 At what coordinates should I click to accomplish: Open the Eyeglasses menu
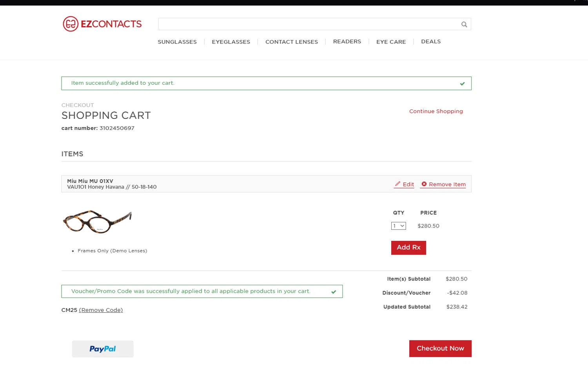231,42
